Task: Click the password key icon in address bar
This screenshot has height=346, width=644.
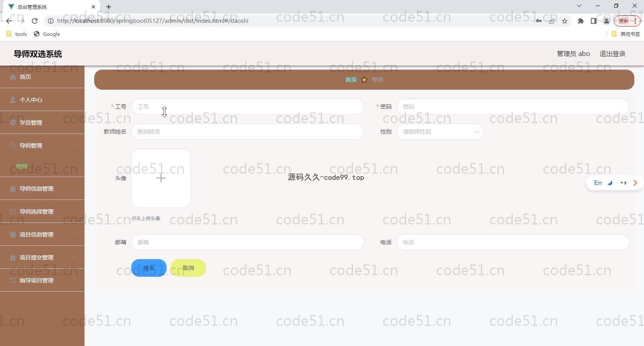Action: pos(539,21)
